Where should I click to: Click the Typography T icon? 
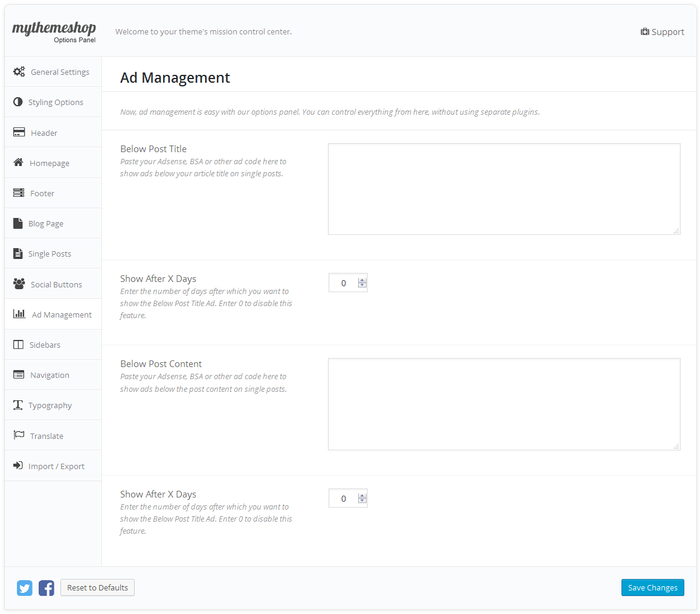pyautogui.click(x=18, y=405)
